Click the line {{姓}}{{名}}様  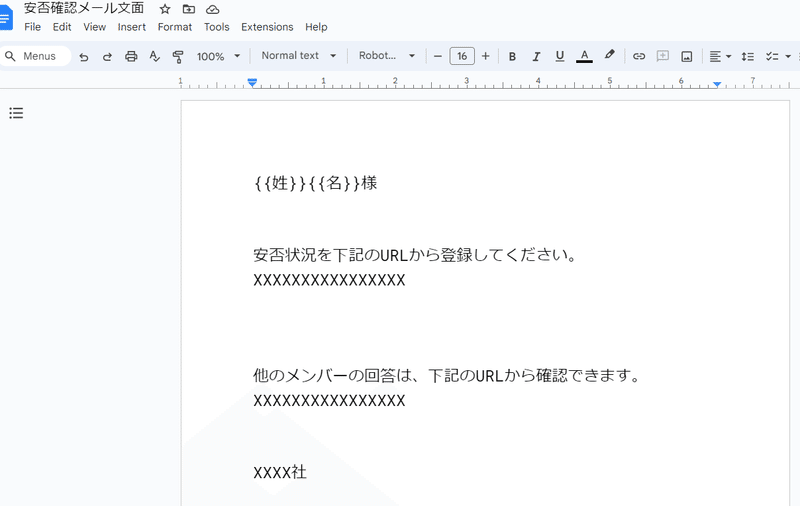coord(315,183)
